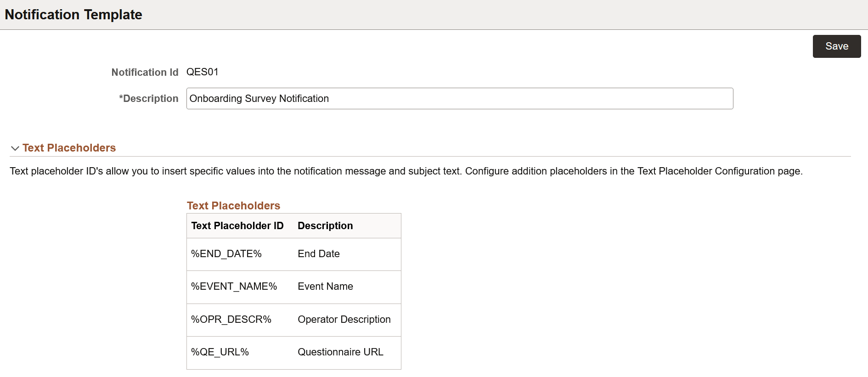Image resolution: width=868 pixels, height=377 pixels.
Task: Click the *Description required field label
Action: point(148,99)
